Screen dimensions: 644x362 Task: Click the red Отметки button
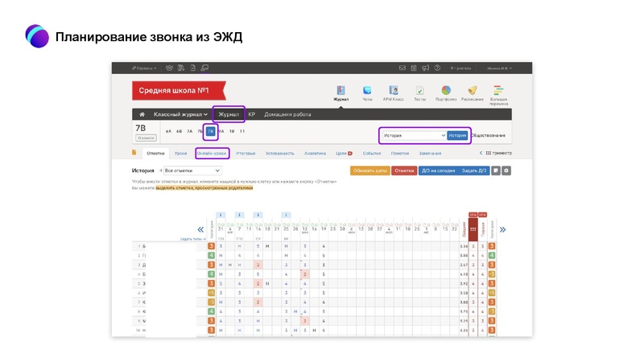pos(404,171)
